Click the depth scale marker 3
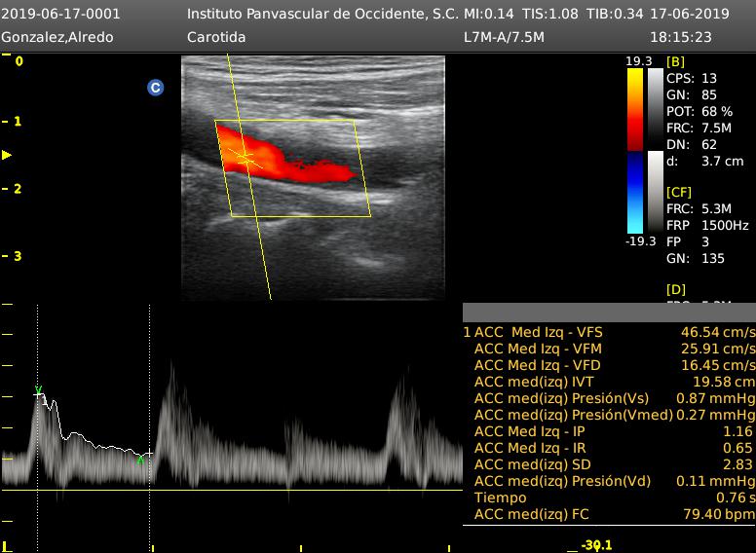Viewport: 756px width, 553px height. click(18, 256)
